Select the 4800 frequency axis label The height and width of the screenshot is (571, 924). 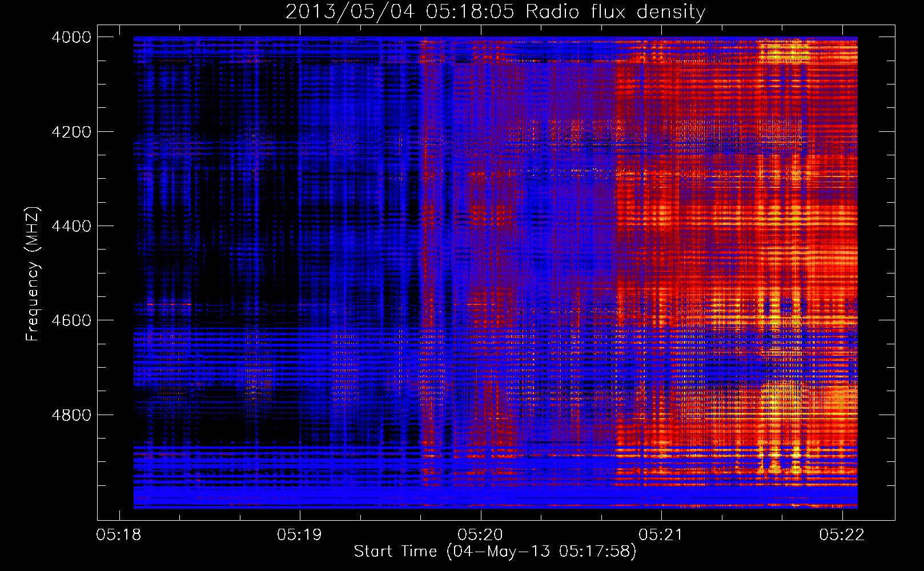point(71,415)
